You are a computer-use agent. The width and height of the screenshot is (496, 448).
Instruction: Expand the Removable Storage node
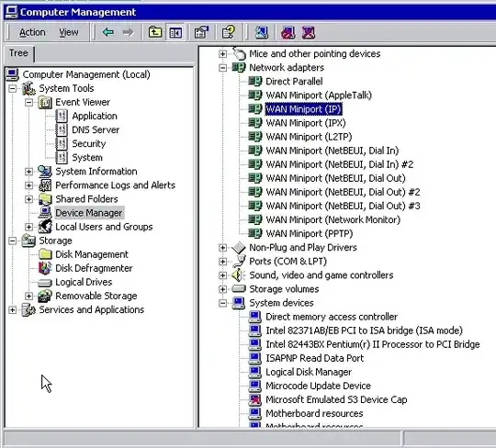[x=28, y=296]
